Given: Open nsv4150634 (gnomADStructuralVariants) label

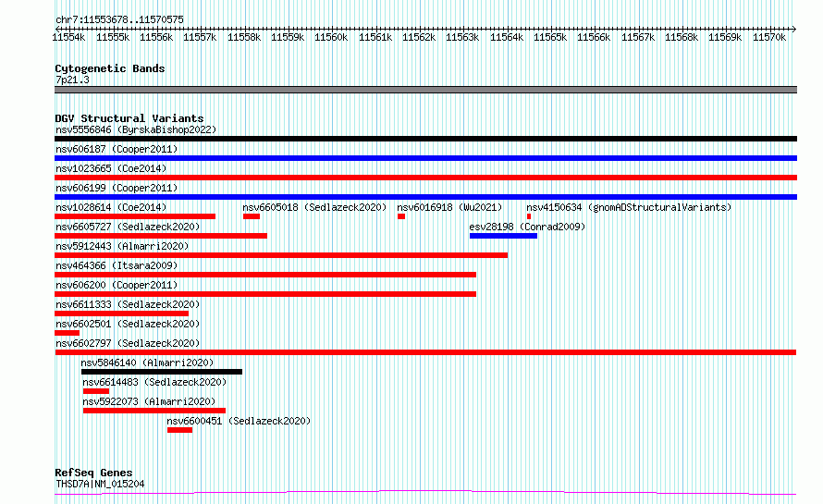Looking at the screenshot, I should click(629, 207).
